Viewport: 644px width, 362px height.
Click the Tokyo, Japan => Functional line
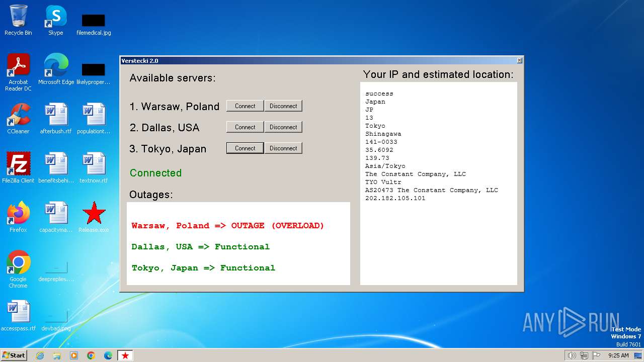coord(203,268)
